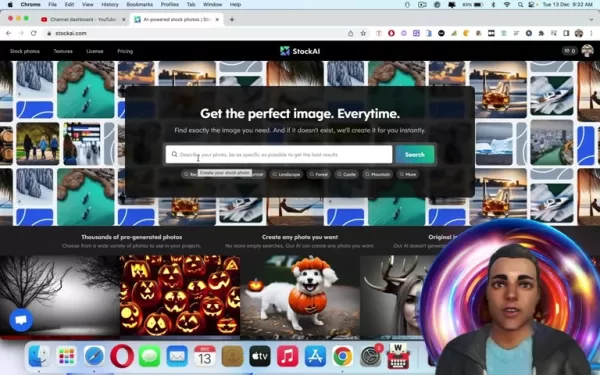Screen dimensions: 600x375
Task: Open Music from the Dock
Action: point(287,356)
